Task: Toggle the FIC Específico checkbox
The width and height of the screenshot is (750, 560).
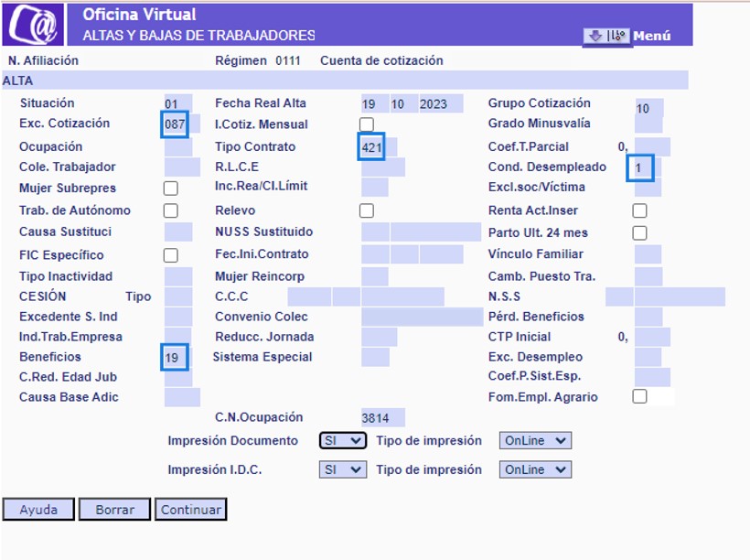Action: 171,255
